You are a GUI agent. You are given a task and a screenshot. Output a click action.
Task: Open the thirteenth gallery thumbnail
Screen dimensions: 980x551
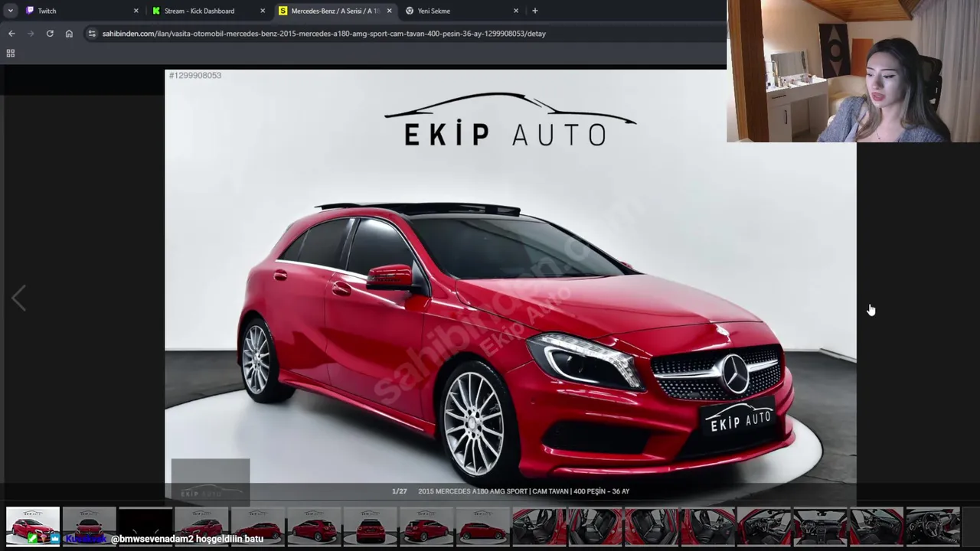[708, 527]
